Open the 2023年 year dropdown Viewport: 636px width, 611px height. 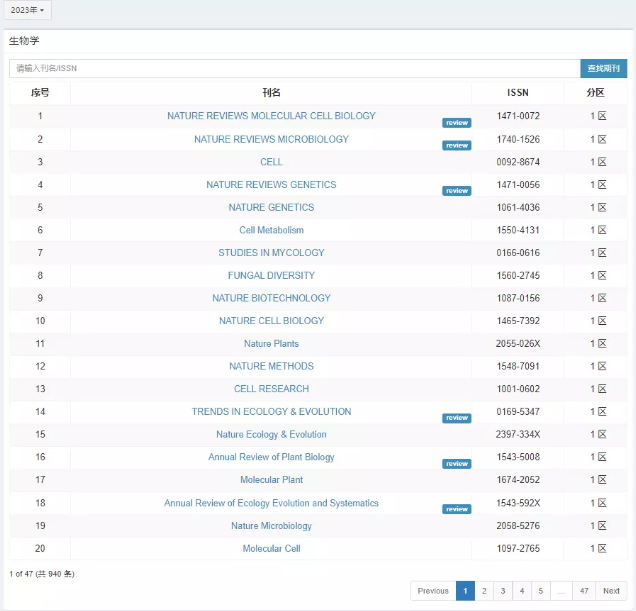27,10
